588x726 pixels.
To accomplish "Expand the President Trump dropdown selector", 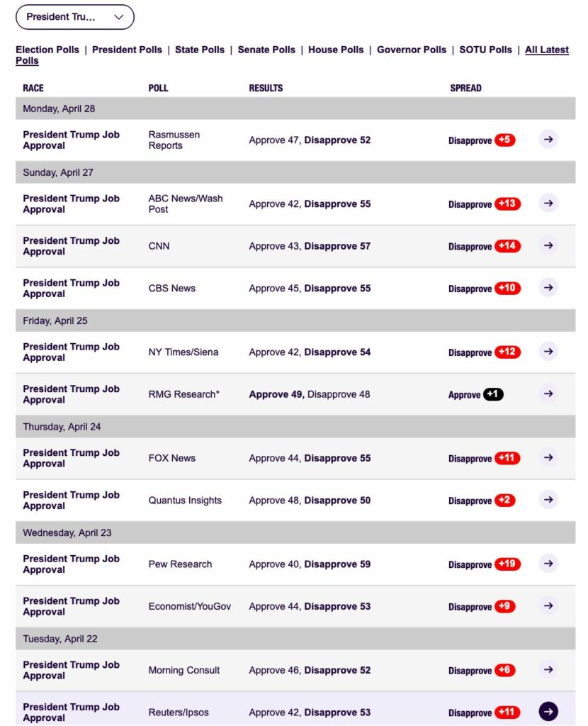I will [75, 17].
